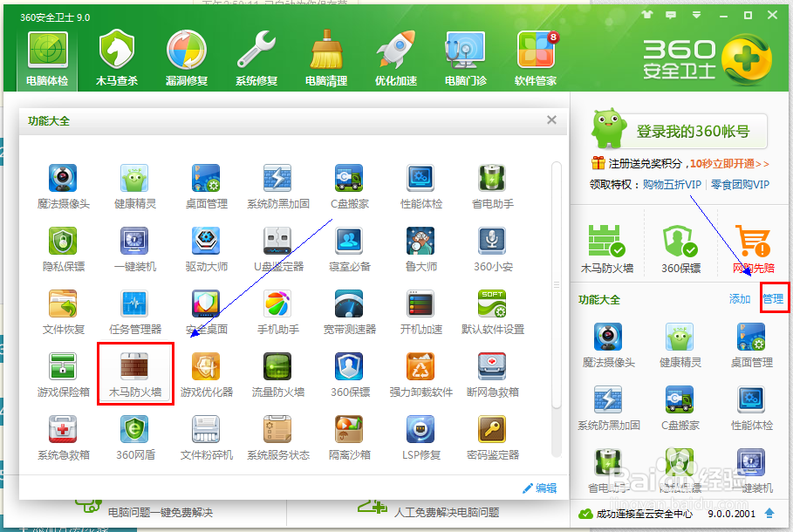Viewport: 793px width, 532px height.
Task: Launch C盘搬家 in 功能大全 dialog
Action: click(350, 187)
